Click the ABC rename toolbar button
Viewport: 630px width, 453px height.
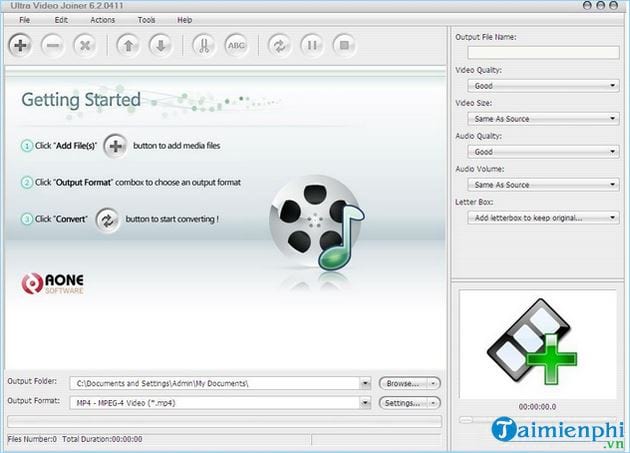point(236,45)
